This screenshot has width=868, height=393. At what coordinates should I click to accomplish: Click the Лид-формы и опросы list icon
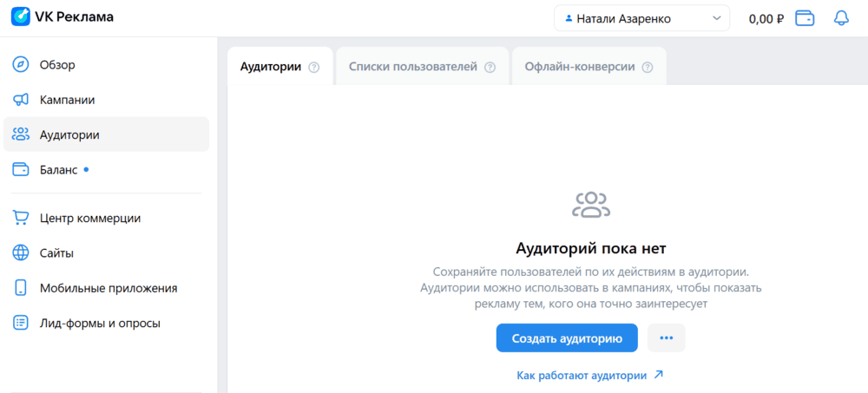(x=21, y=324)
